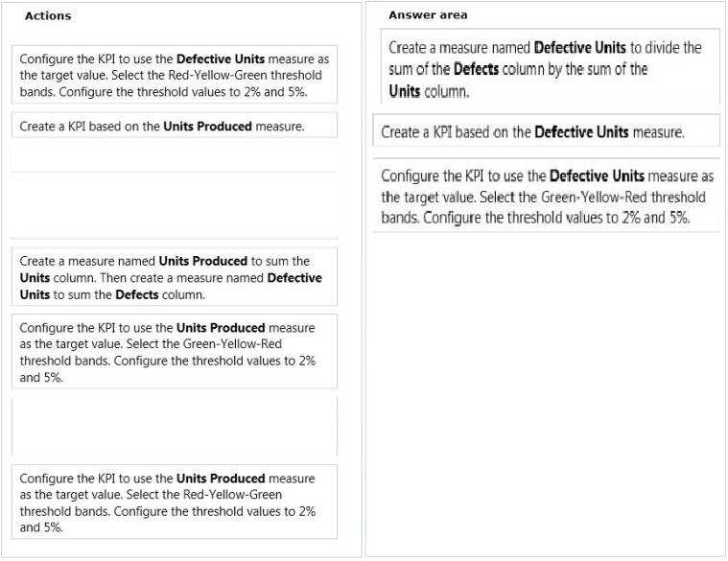Screen dimensions: 728x561
Task: Click 'Create a KPI based on Defective Units' answer
Action: (546, 131)
